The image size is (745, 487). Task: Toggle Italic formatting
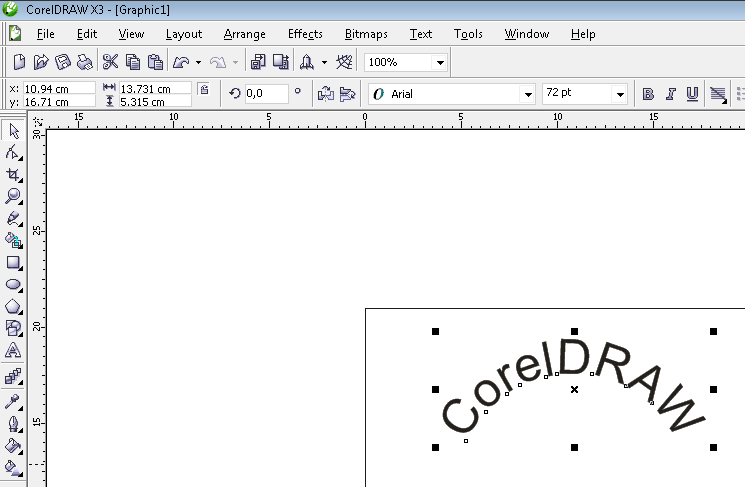click(670, 94)
